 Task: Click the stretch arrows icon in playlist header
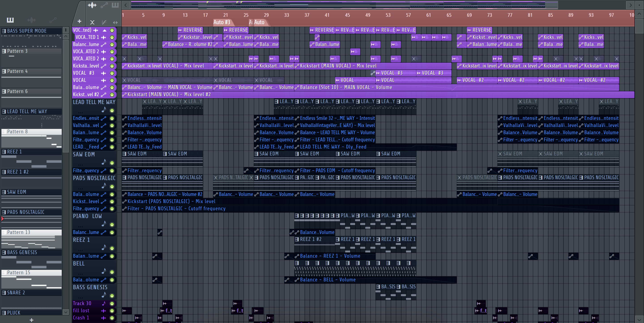point(115,22)
